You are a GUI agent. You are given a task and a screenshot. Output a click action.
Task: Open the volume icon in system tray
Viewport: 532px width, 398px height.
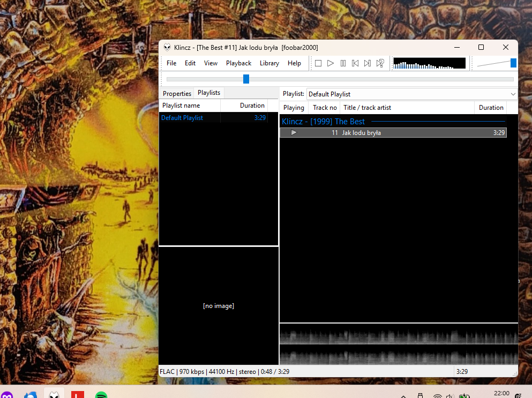(x=450, y=396)
